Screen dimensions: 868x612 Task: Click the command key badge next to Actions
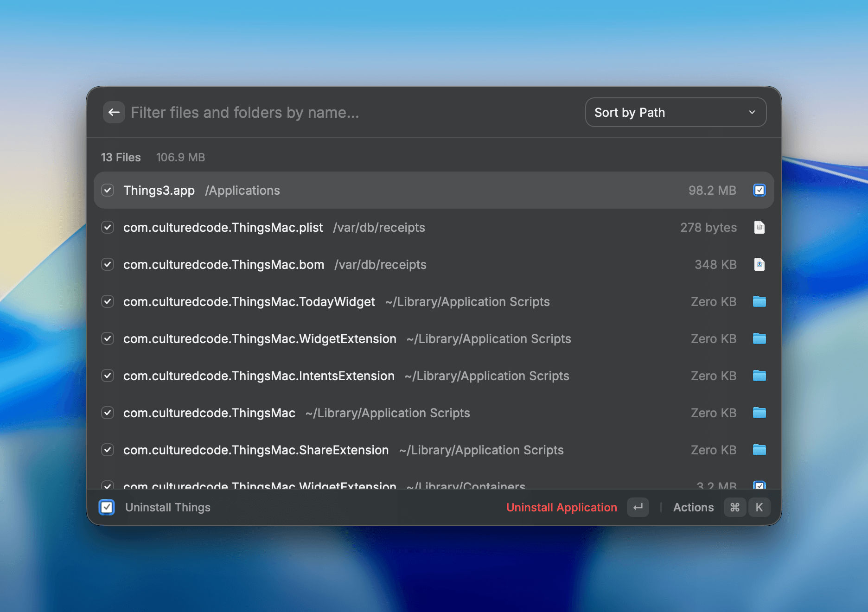coord(734,507)
